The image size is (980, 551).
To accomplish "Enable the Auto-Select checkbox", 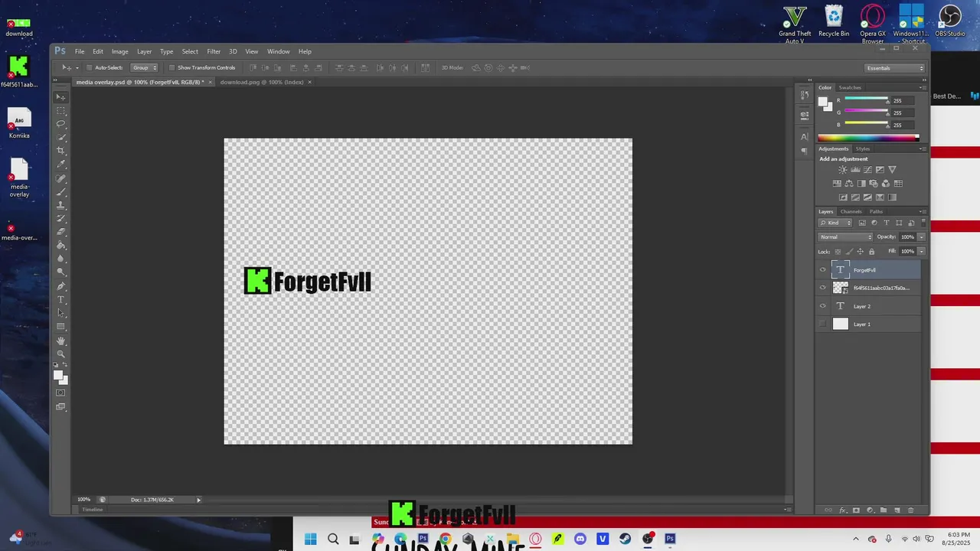I will click(x=89, y=67).
